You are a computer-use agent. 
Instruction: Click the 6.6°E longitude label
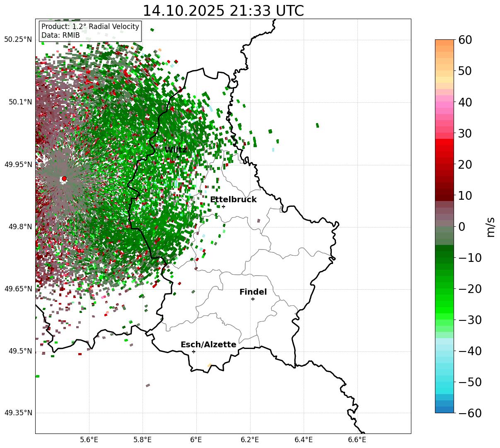pyautogui.click(x=357, y=440)
